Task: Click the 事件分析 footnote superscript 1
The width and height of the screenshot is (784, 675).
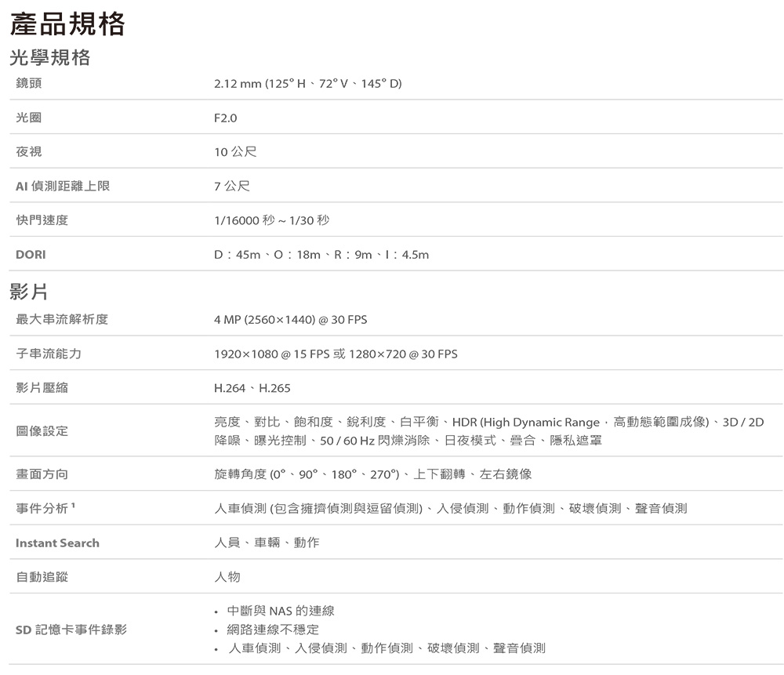Action: 73,506
